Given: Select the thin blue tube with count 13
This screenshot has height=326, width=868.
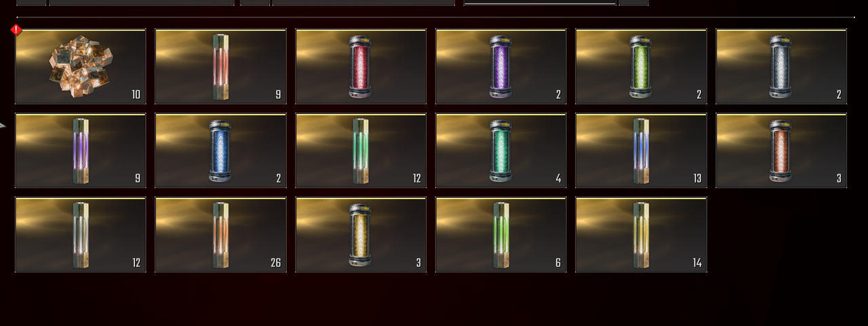Looking at the screenshot, I should click(x=641, y=150).
